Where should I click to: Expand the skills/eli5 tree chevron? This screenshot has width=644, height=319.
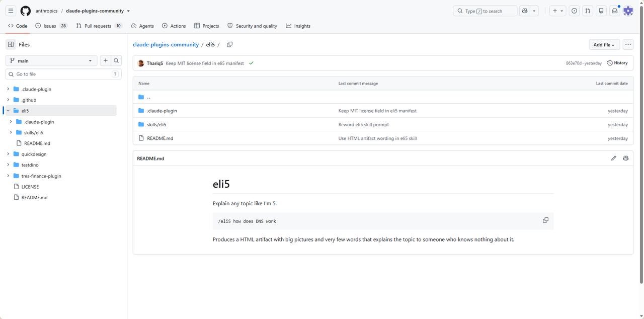point(11,132)
